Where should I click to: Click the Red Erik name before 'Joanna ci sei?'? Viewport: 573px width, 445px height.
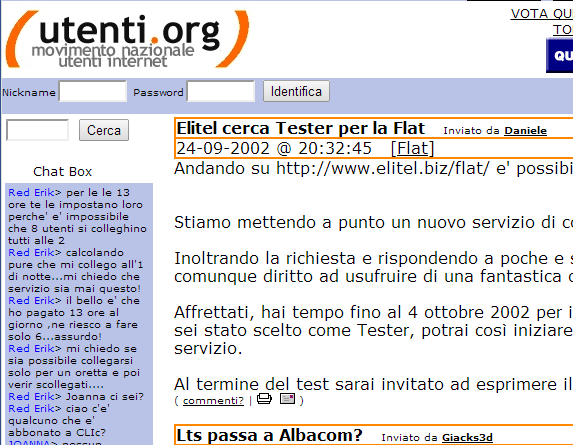(31, 396)
